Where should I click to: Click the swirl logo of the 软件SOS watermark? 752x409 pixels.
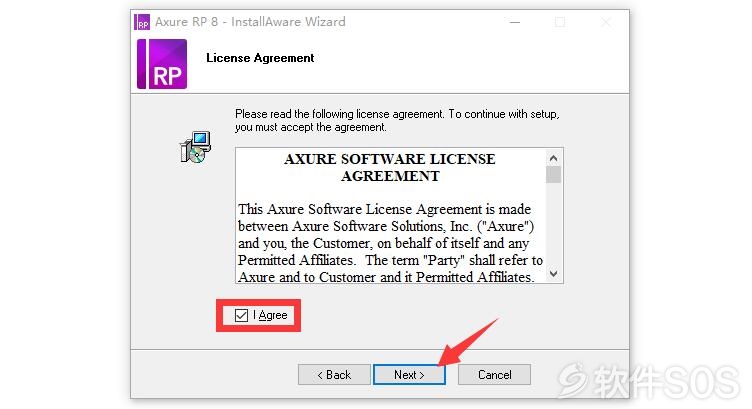tap(574, 380)
